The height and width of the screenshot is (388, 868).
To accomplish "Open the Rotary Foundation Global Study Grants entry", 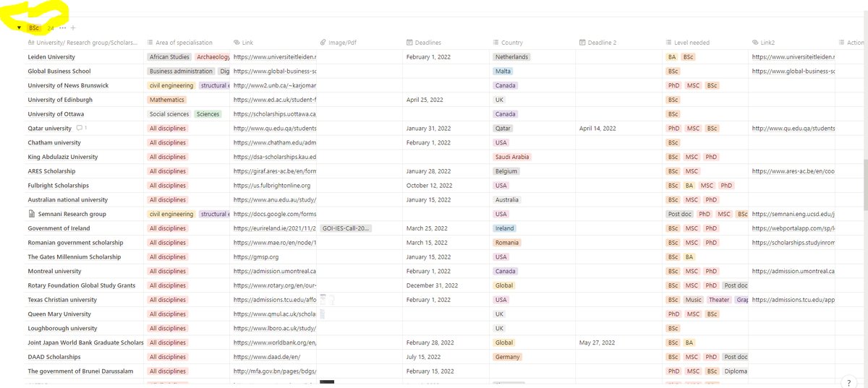I will click(82, 285).
